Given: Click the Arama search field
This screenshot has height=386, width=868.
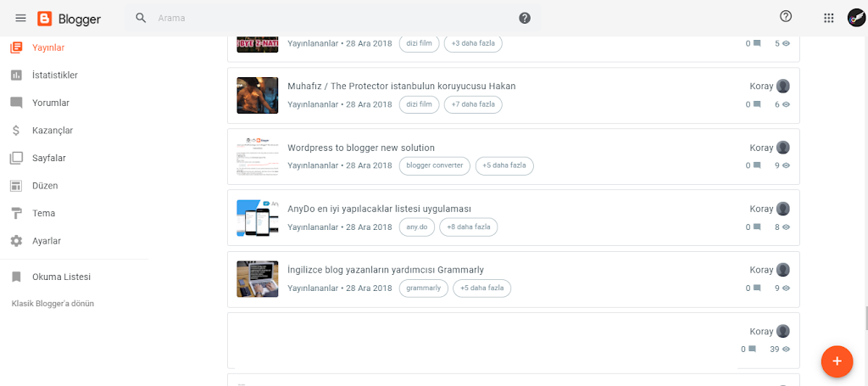Looking at the screenshot, I should [x=332, y=19].
